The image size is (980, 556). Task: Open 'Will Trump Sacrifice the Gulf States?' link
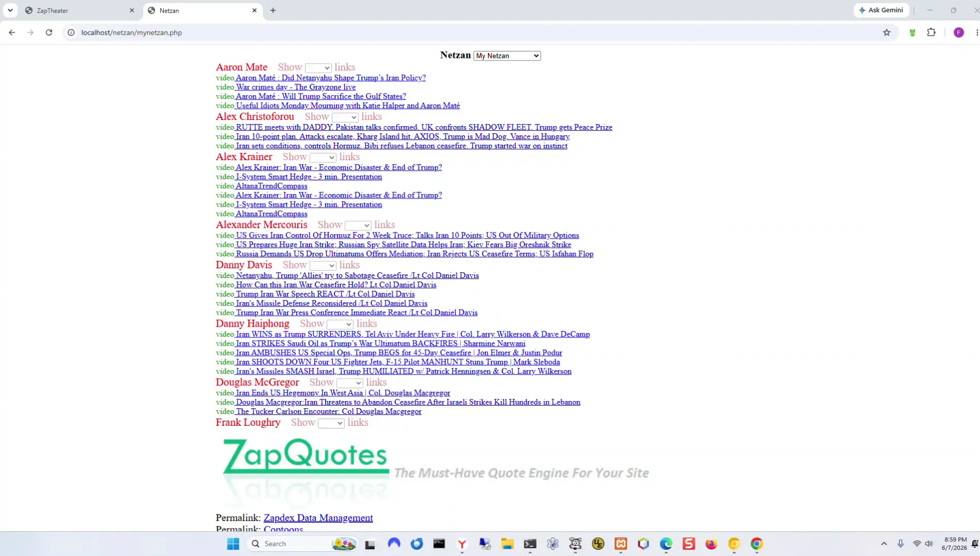[321, 97]
